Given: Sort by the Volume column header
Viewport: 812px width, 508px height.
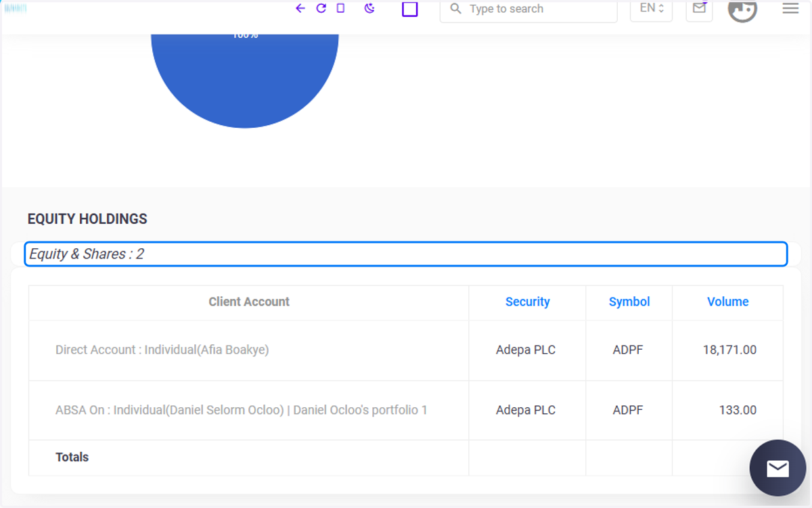Looking at the screenshot, I should 728,302.
